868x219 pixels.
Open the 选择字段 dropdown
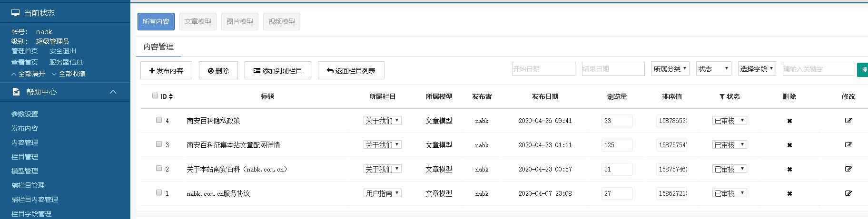click(757, 69)
